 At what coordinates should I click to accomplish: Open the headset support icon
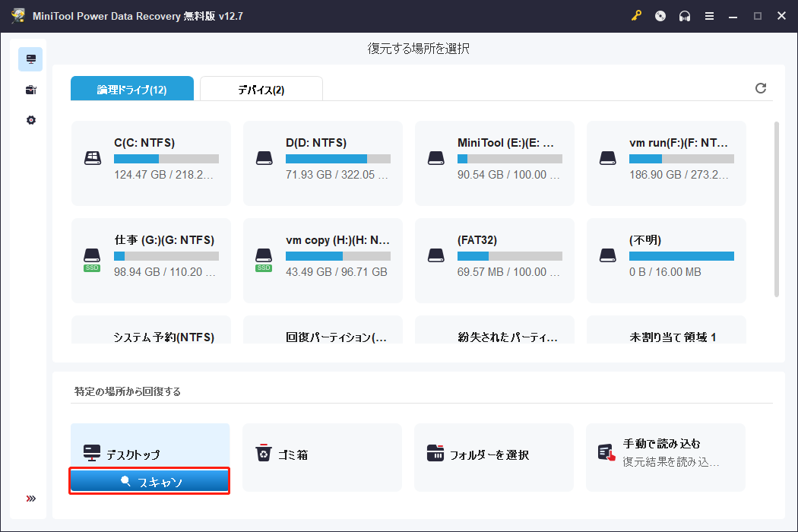685,15
